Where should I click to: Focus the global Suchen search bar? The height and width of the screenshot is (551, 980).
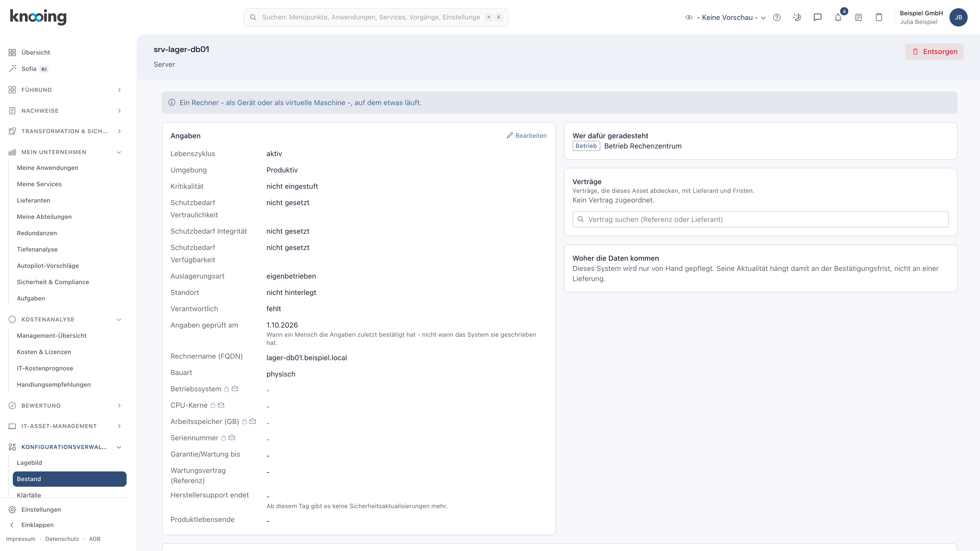[x=376, y=17]
